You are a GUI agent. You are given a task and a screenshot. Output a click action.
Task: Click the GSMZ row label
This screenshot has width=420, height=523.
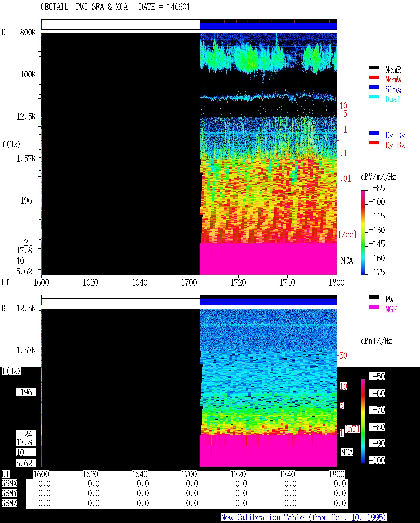pyautogui.click(x=9, y=503)
